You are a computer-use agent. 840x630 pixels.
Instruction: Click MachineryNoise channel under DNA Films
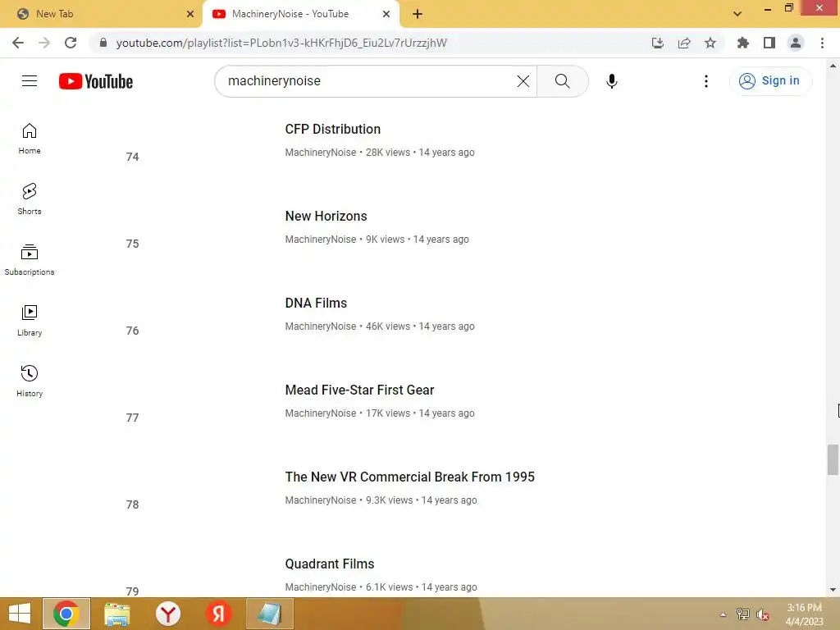click(x=321, y=326)
